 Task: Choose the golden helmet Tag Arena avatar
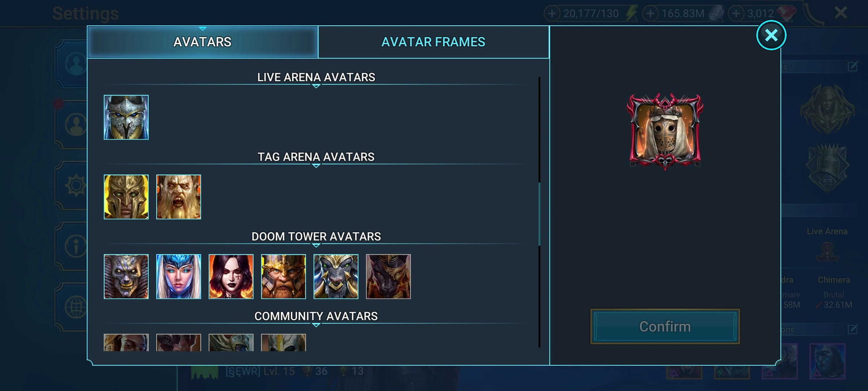[126, 197]
